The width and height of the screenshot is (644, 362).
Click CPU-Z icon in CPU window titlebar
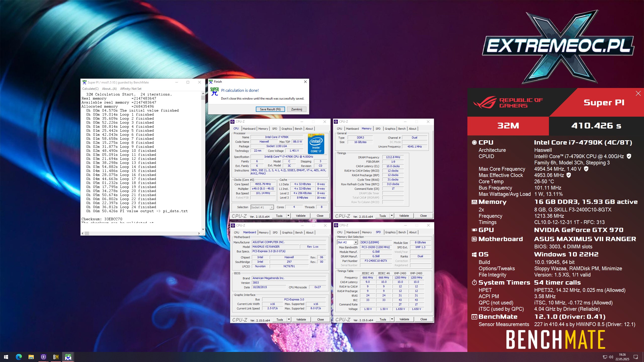point(233,122)
